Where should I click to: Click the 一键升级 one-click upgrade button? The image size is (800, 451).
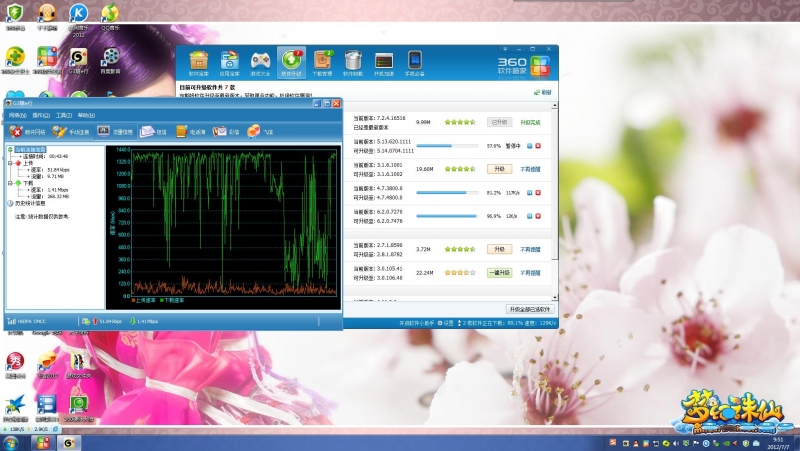pyautogui.click(x=499, y=272)
